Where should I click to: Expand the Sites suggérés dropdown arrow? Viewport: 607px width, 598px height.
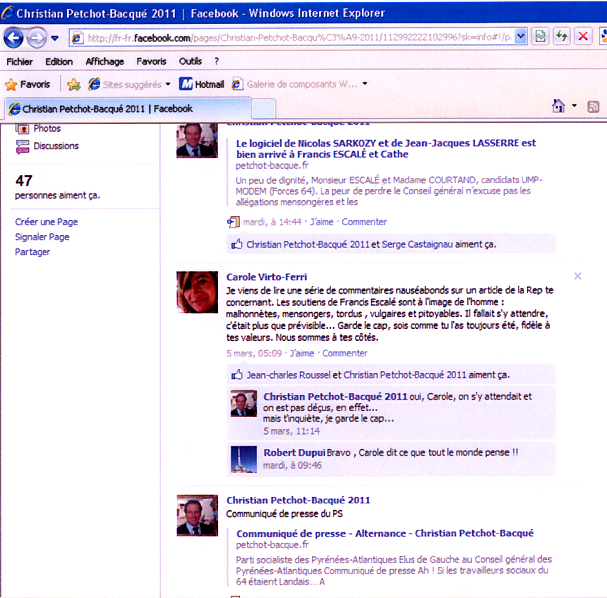168,84
